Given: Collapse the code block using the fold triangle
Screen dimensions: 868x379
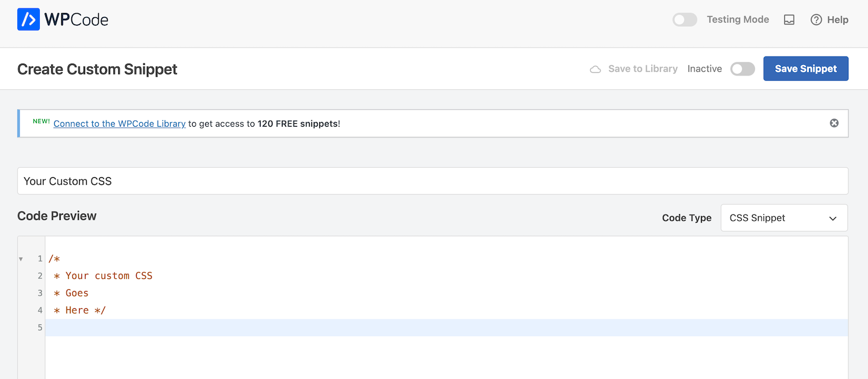Looking at the screenshot, I should (21, 259).
